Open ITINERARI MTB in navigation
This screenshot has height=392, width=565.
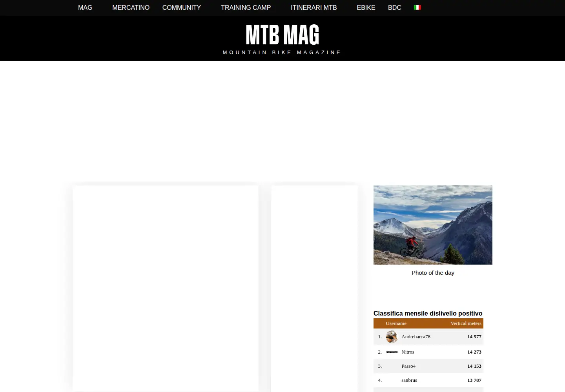click(x=313, y=7)
